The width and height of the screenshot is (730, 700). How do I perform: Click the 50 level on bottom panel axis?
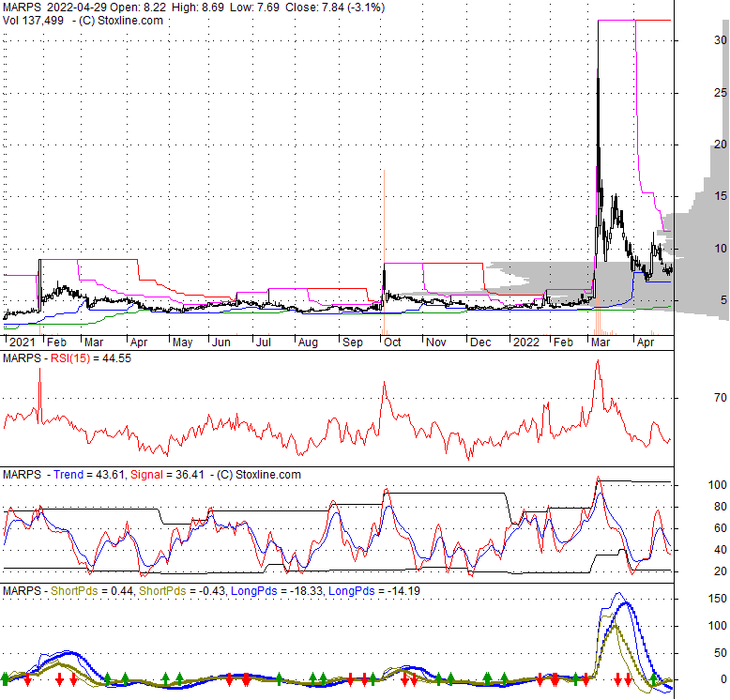(721, 653)
